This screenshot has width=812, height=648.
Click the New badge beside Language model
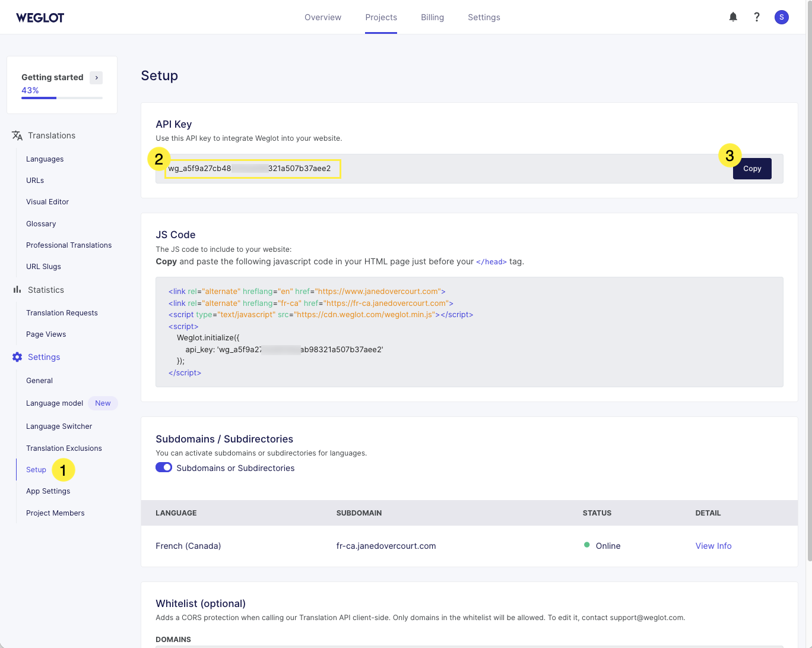(x=103, y=403)
